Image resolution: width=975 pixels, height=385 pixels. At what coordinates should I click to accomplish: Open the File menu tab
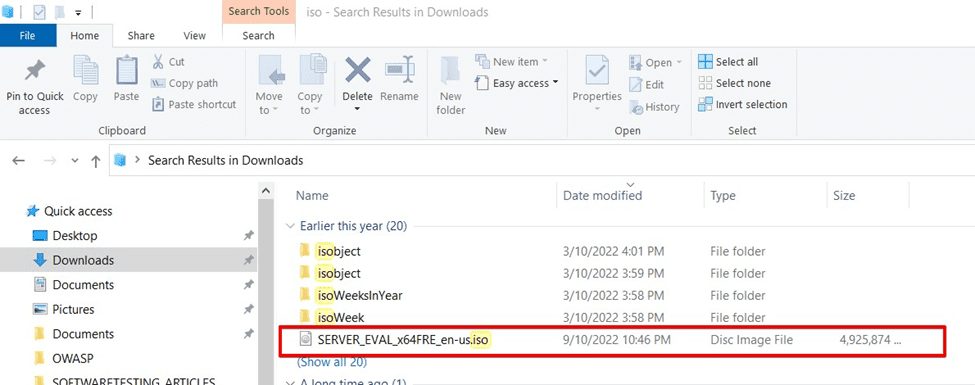coord(27,35)
